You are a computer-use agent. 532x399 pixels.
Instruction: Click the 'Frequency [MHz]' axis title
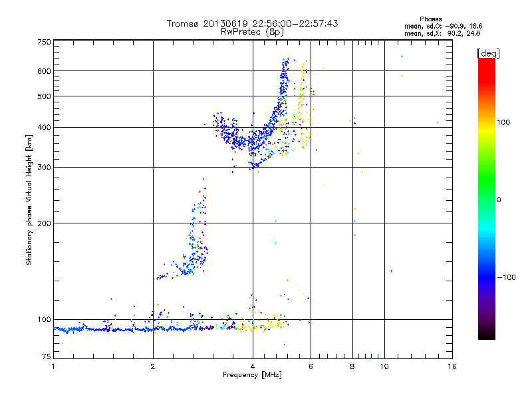tap(252, 375)
